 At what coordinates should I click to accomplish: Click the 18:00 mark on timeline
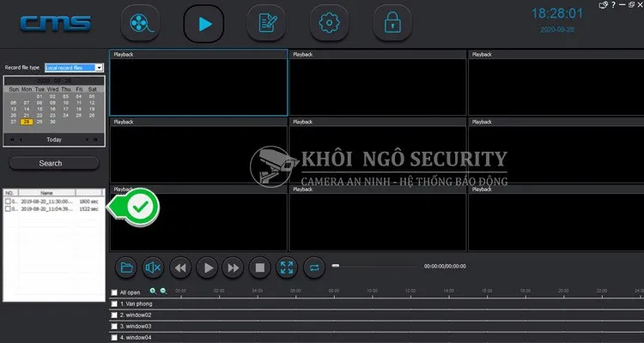(x=526, y=291)
